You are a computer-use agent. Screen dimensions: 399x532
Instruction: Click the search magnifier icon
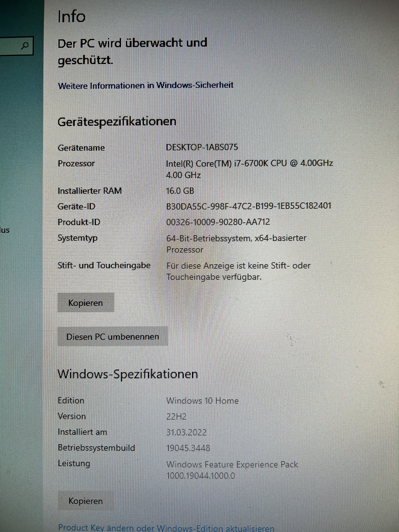coord(25,46)
